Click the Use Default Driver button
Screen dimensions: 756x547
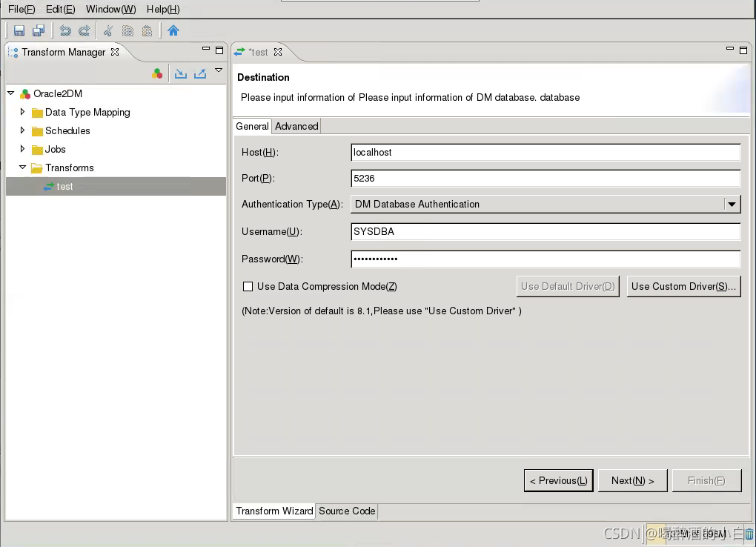coord(568,287)
